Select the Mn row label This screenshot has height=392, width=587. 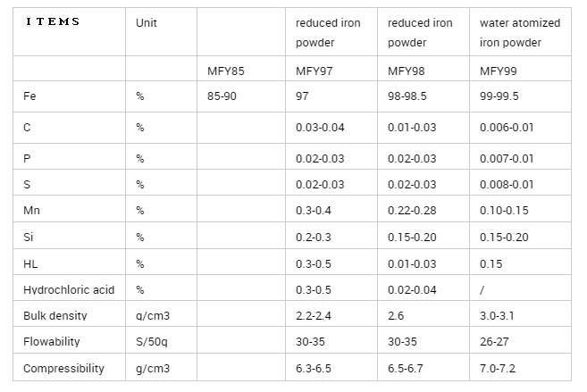pos(31,211)
